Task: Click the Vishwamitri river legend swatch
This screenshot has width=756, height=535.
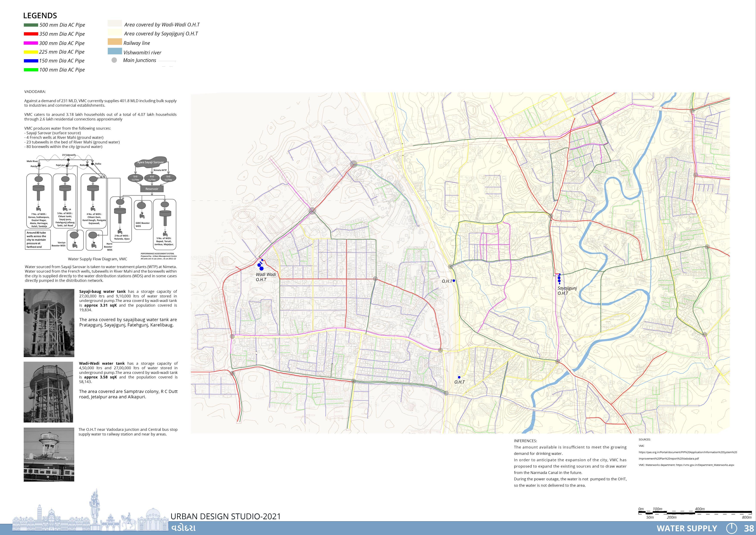Action: click(115, 51)
